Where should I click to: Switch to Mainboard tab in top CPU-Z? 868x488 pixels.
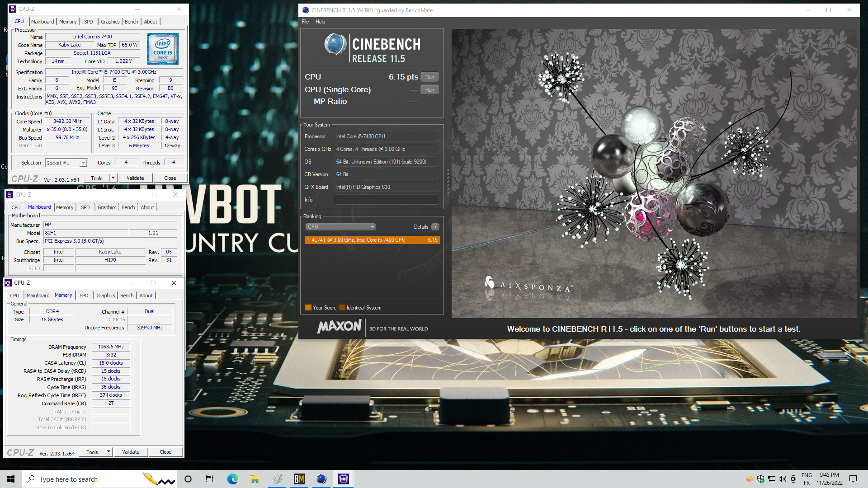coord(42,22)
